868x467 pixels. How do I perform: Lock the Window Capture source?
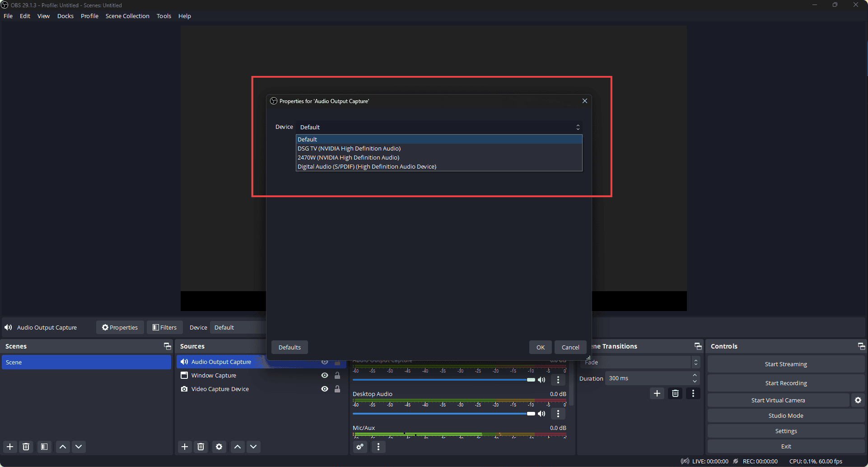(337, 375)
